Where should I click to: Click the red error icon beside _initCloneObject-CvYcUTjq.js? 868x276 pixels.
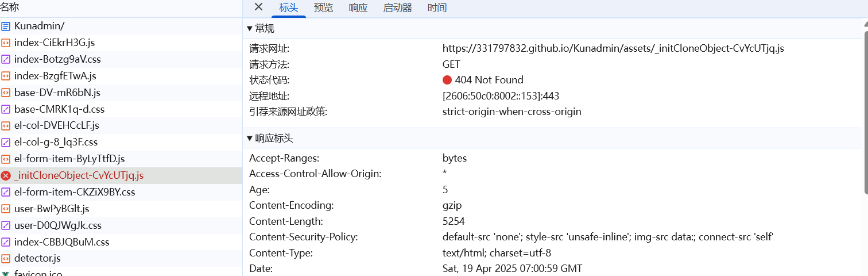[x=6, y=175]
